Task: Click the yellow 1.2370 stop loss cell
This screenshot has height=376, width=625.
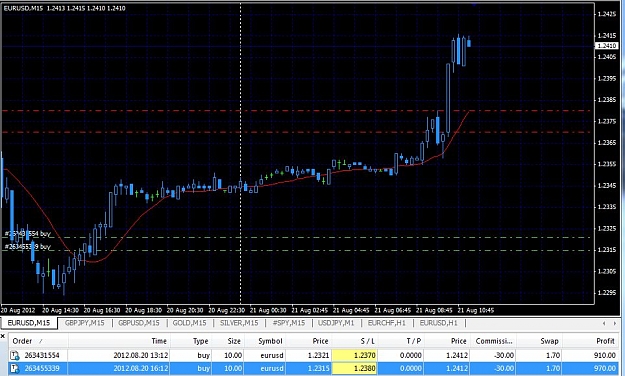Action: (x=354, y=355)
